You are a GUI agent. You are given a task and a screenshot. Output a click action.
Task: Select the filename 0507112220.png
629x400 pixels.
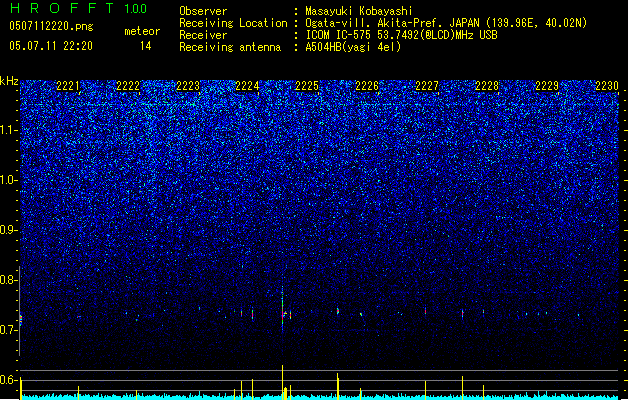(51, 26)
